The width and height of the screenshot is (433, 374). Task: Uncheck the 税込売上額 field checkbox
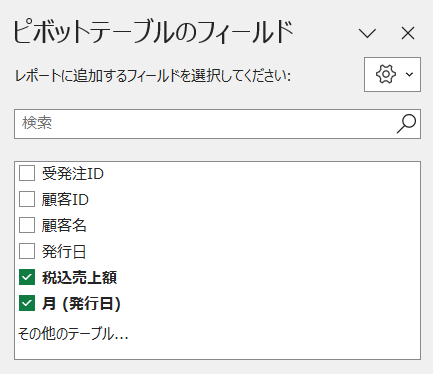coord(27,277)
